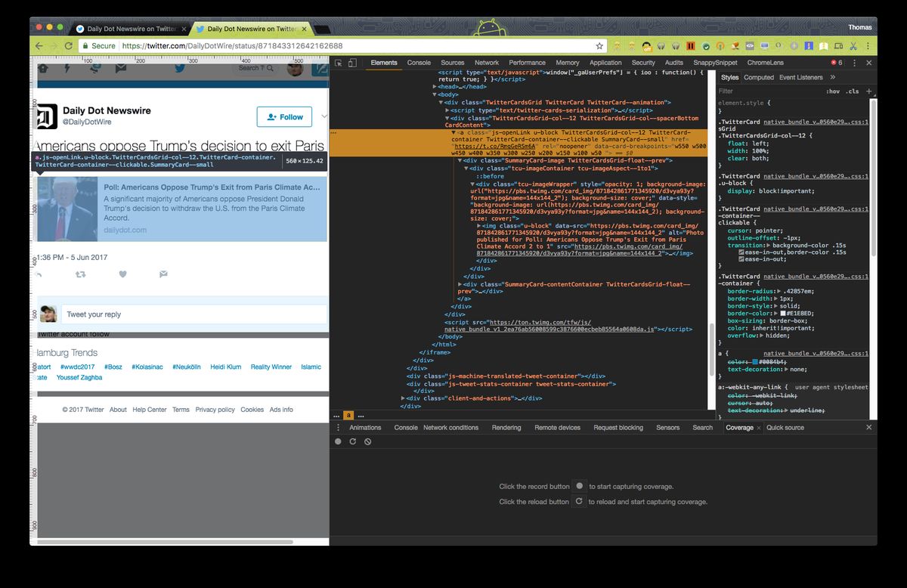
Task: Click the red error count badge
Action: (x=837, y=63)
